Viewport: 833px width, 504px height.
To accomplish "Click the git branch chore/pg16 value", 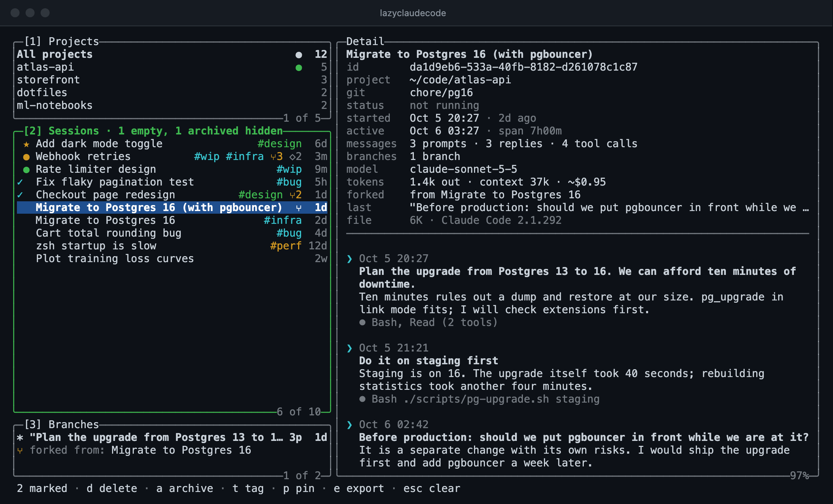I will click(x=441, y=92).
